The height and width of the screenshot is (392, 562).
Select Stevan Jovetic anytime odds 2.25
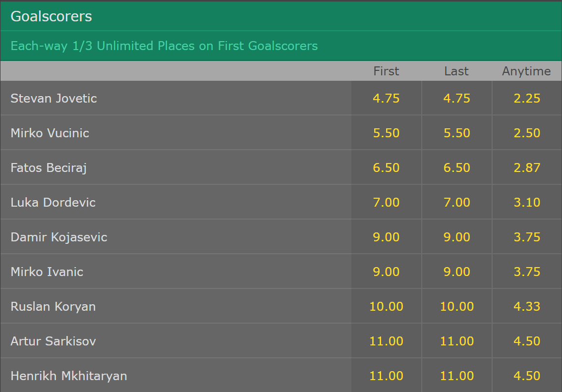tap(527, 98)
